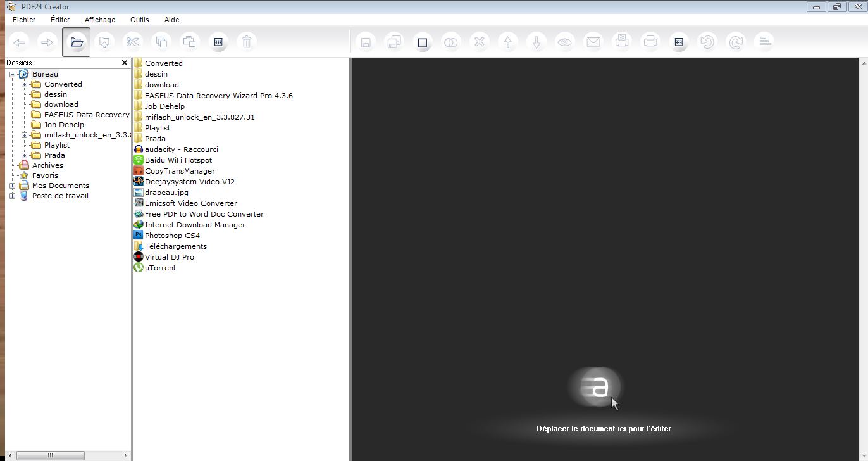Select the download folder in the Dossiers tree
Image resolution: width=868 pixels, height=461 pixels.
click(x=61, y=104)
